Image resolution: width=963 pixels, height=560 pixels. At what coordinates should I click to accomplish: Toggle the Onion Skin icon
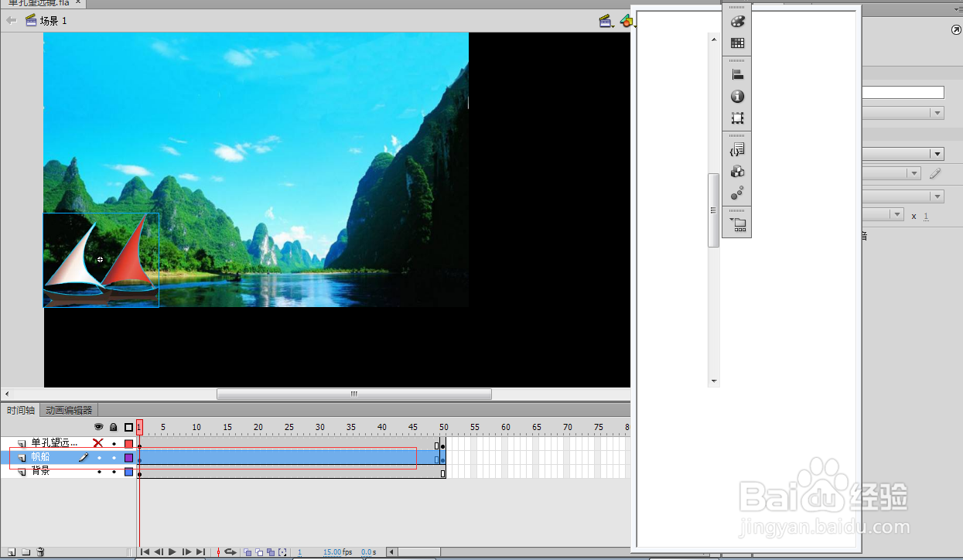pyautogui.click(x=248, y=552)
